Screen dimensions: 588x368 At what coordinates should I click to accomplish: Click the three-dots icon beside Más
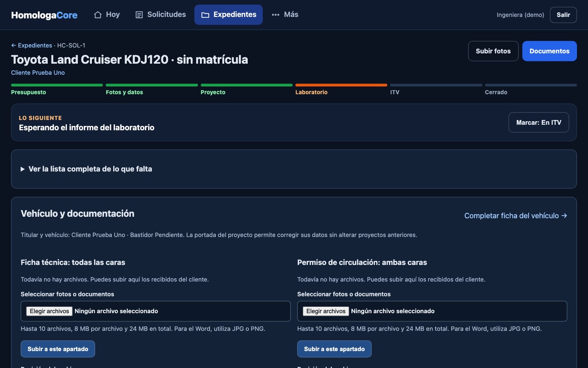(276, 15)
